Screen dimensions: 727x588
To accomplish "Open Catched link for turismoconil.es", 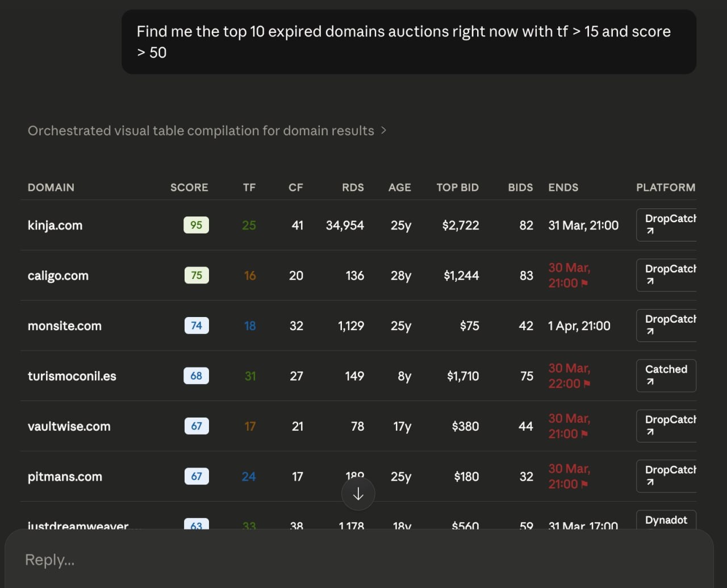I will pos(666,376).
